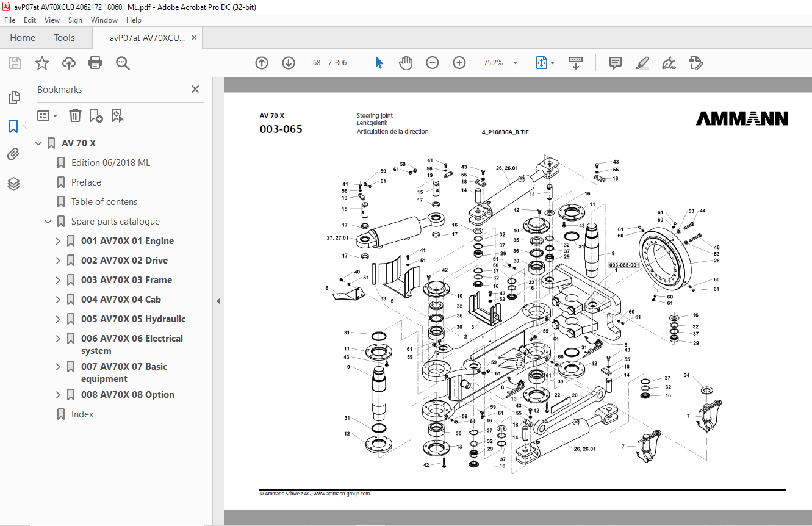The image size is (812, 526).
Task: Switch to the Home tab
Action: pos(23,38)
